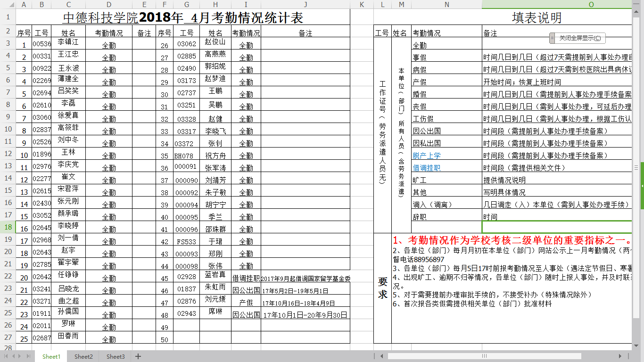Select column N header

446,4
